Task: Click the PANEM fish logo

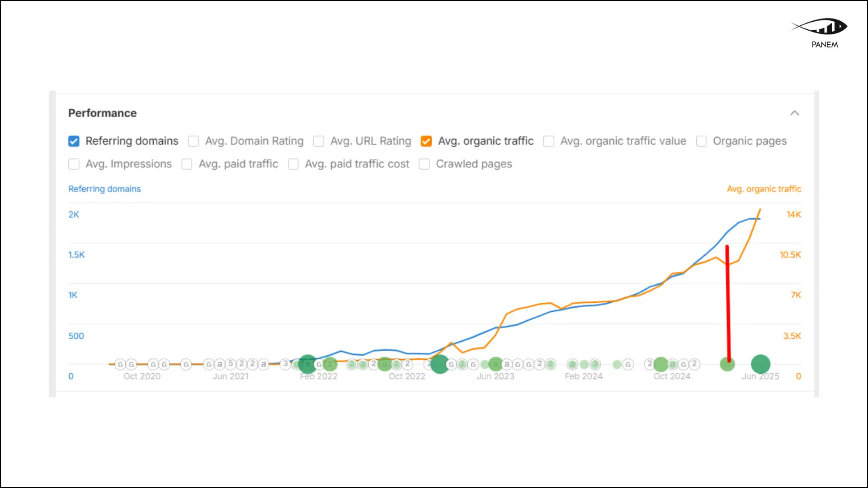Action: click(821, 27)
